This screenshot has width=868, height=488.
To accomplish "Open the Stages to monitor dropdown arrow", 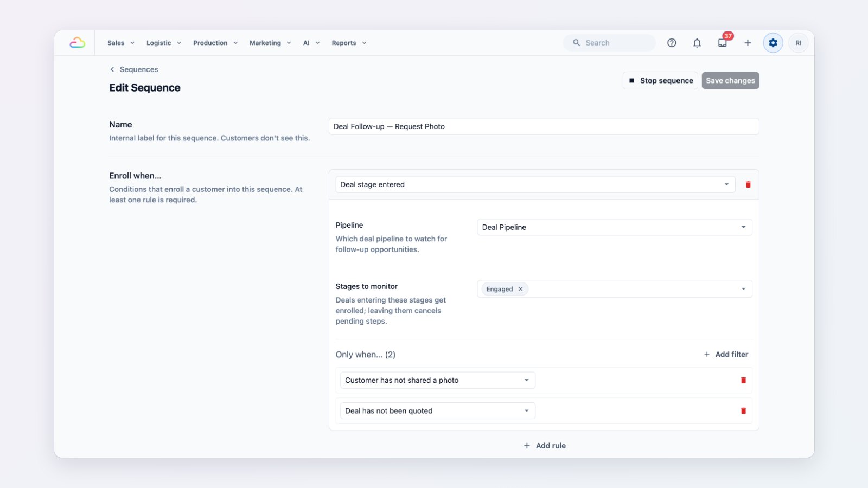I will [743, 289].
